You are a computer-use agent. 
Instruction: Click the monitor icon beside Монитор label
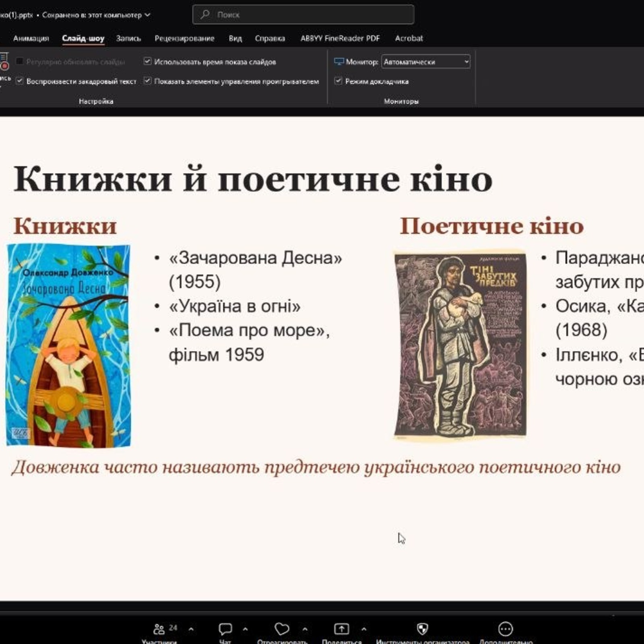point(339,62)
